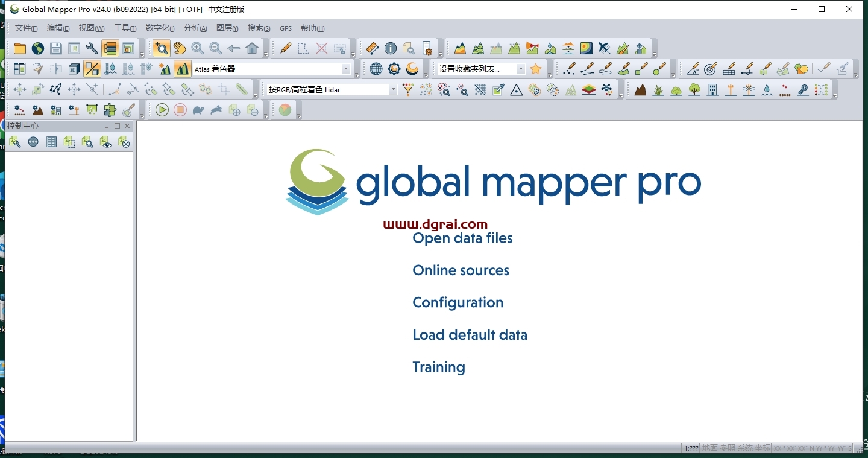This screenshot has width=868, height=458.
Task: Click the Open data files link
Action: 462,238
